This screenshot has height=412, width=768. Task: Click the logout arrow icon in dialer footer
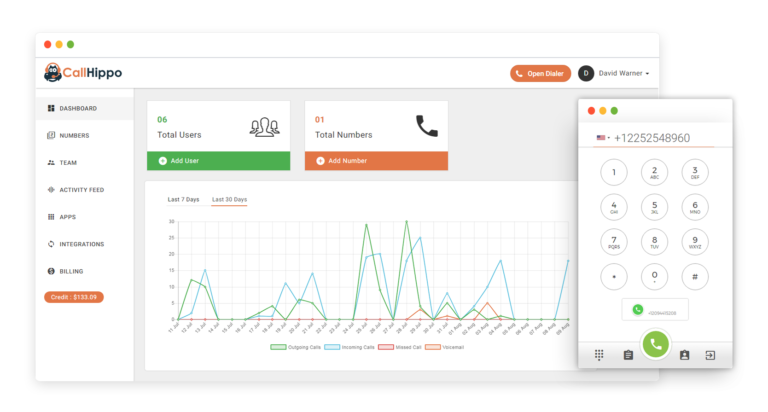pos(710,355)
